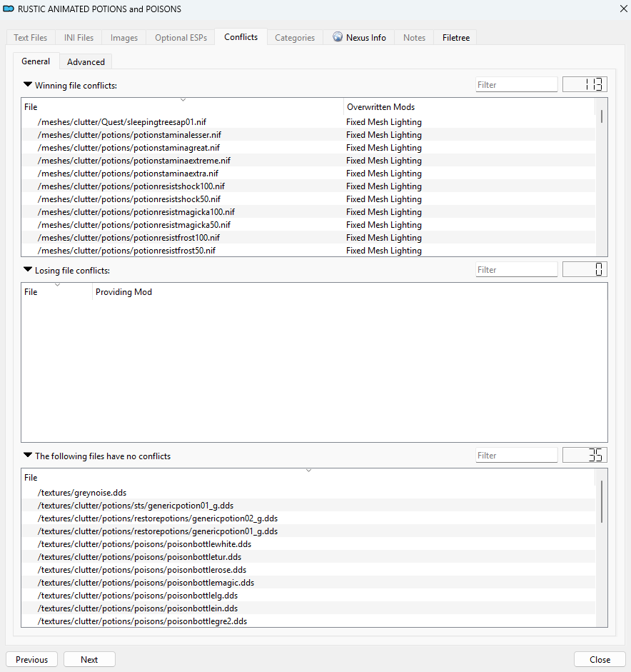Viewport: 631px width, 672px height.
Task: Sort losing conflicts by Providing Mod header
Action: (123, 292)
